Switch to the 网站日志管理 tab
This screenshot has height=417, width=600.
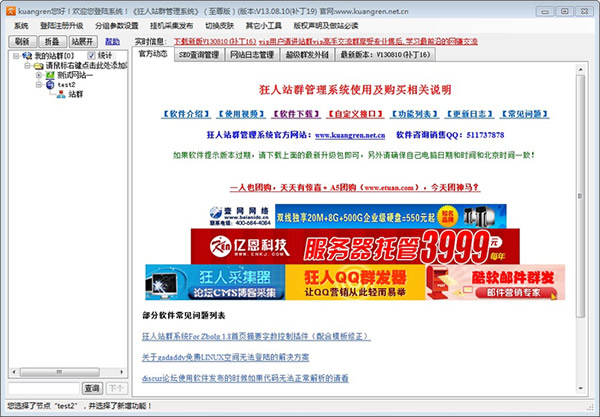point(252,55)
